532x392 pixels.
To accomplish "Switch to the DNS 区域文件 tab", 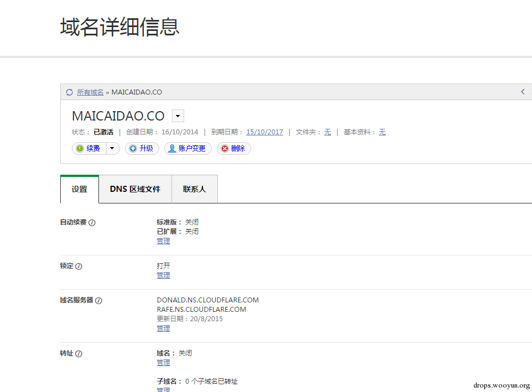I will (x=135, y=189).
